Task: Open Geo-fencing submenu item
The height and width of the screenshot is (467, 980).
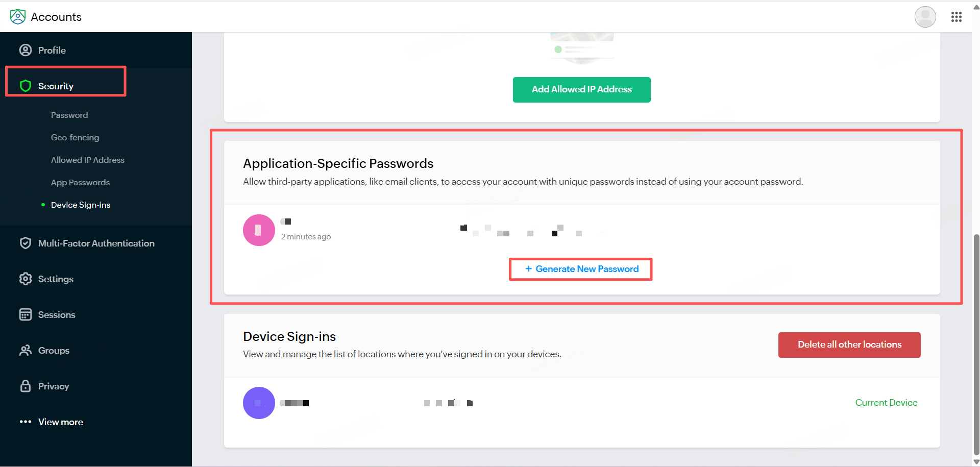Action: coord(75,138)
